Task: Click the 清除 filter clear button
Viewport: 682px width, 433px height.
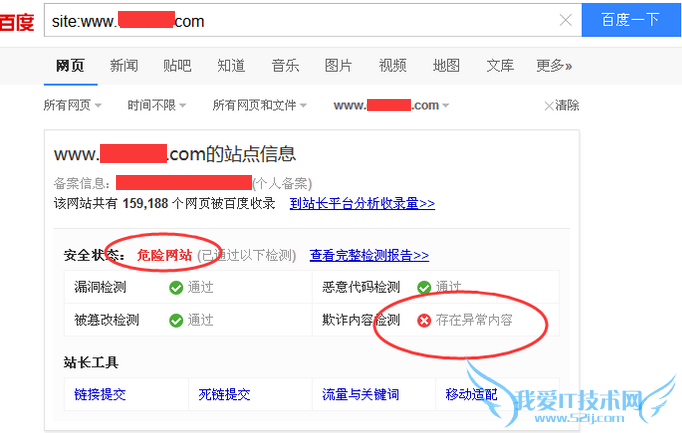Action: click(562, 105)
